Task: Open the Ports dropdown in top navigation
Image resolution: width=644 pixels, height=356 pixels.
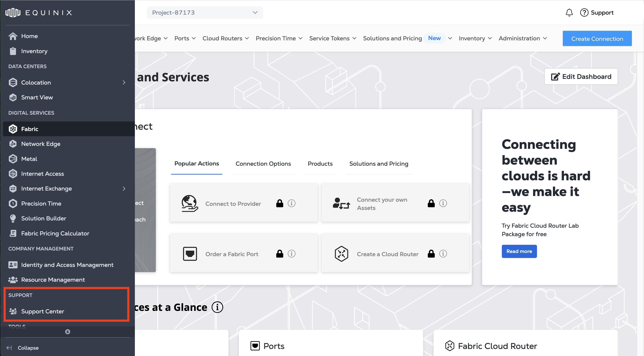Action: pyautogui.click(x=185, y=38)
